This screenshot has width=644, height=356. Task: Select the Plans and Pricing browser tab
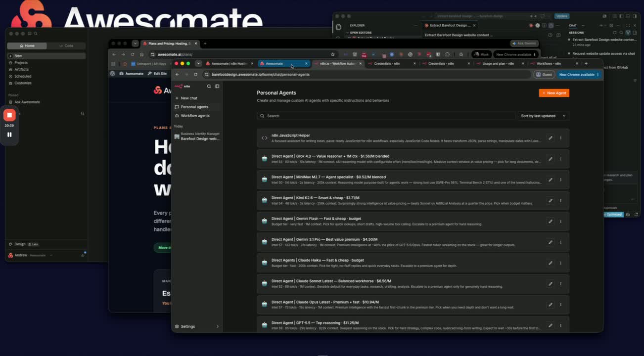pyautogui.click(x=170, y=44)
